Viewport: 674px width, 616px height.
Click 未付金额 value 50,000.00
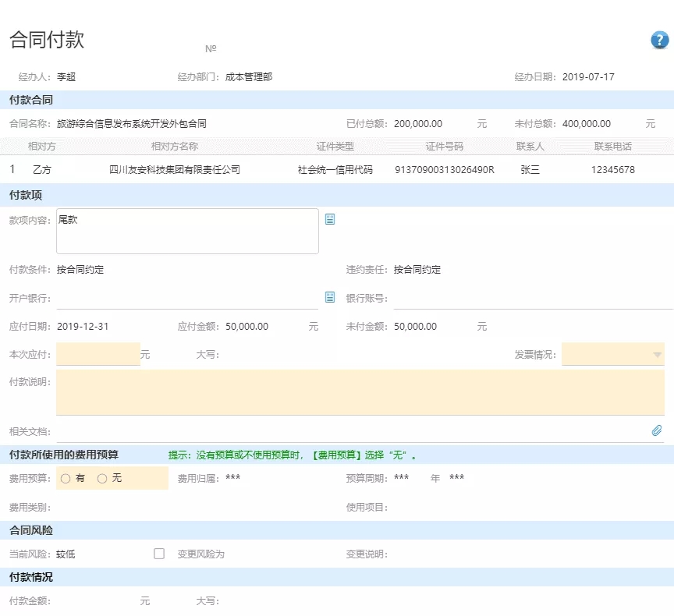[x=415, y=327]
